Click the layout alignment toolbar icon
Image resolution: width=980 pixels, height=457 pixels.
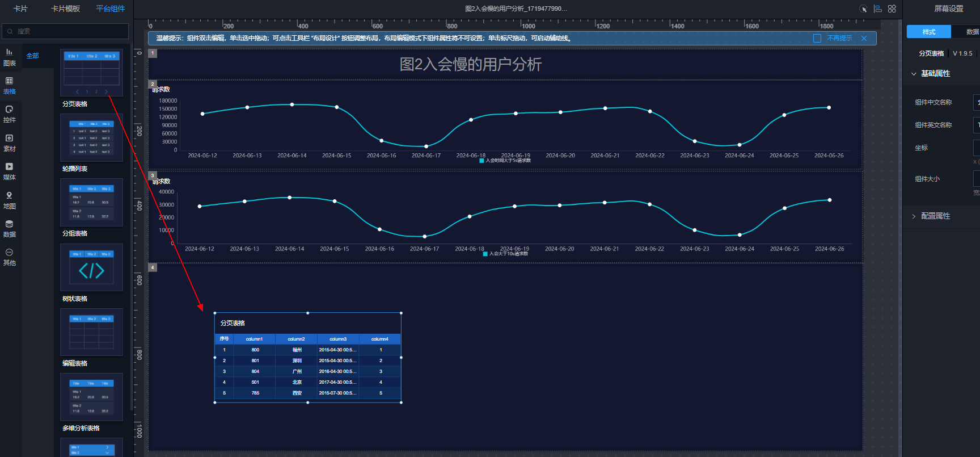click(878, 9)
